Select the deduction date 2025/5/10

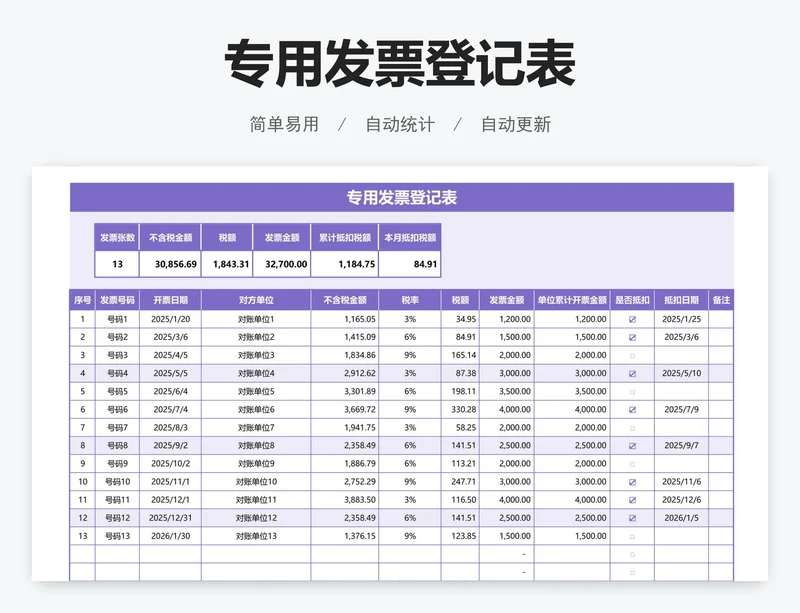pos(681,373)
